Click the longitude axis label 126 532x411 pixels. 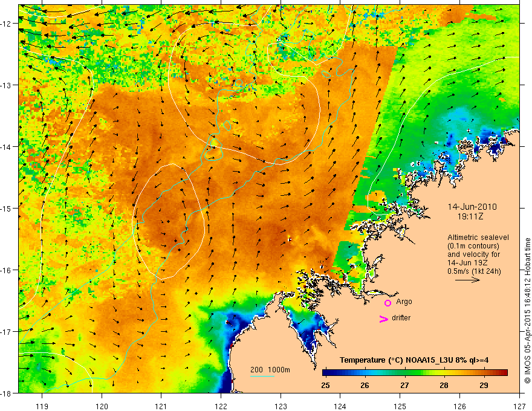pos(459,406)
